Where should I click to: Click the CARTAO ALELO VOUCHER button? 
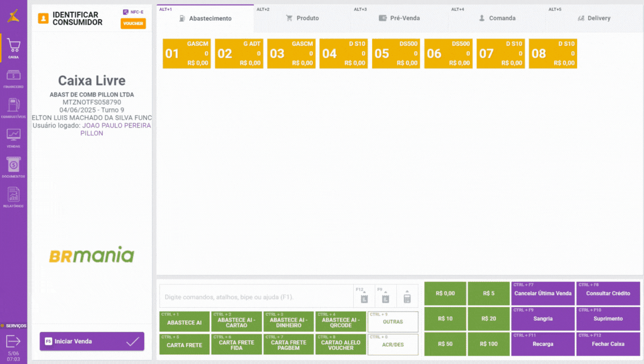pyautogui.click(x=341, y=344)
